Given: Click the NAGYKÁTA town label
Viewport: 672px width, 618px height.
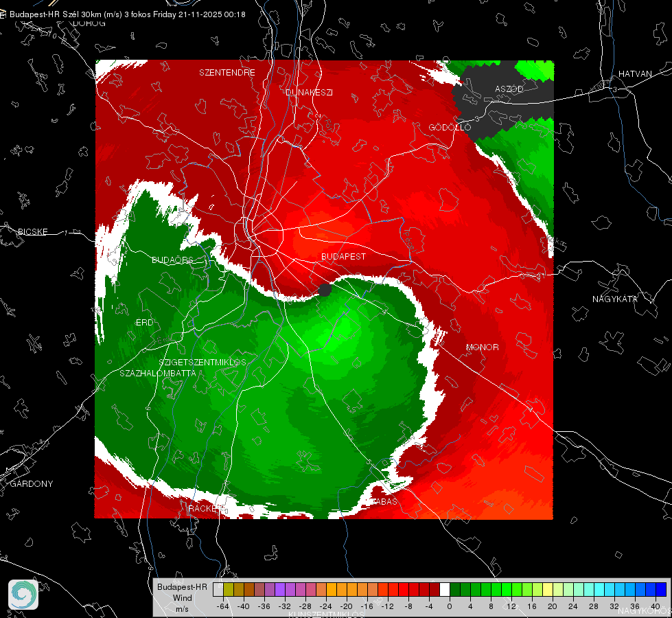Looking at the screenshot, I should click(x=614, y=299).
